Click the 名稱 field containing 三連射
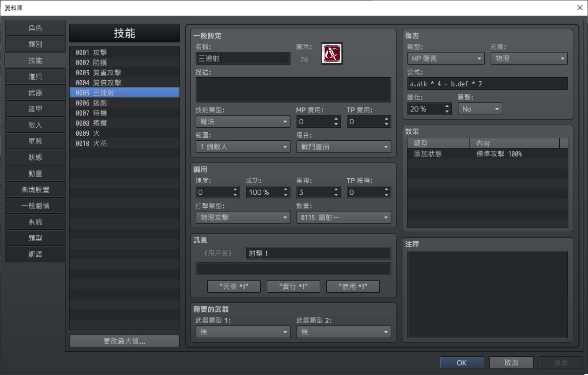This screenshot has height=375, width=588. pos(243,58)
